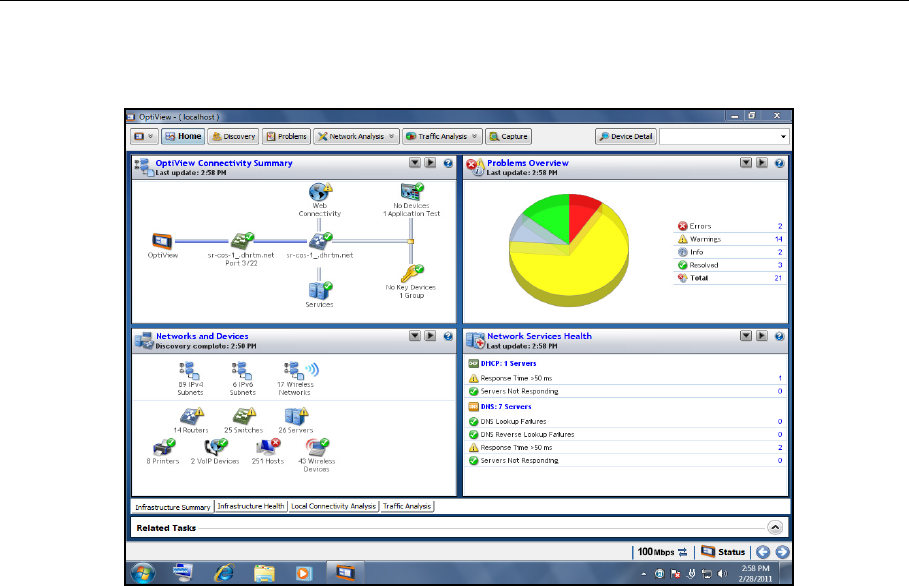This screenshot has height=586, width=909.
Task: Click the Capture button
Action: click(x=508, y=136)
